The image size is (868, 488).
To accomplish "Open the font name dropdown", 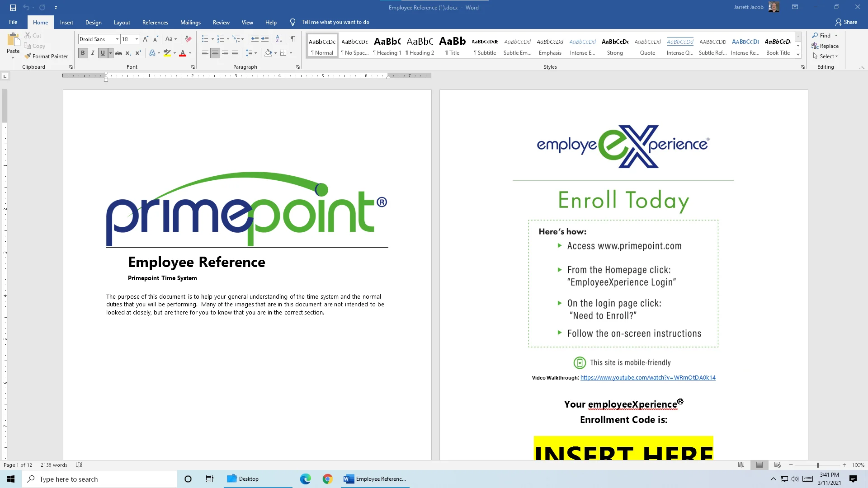I will 116,39.
